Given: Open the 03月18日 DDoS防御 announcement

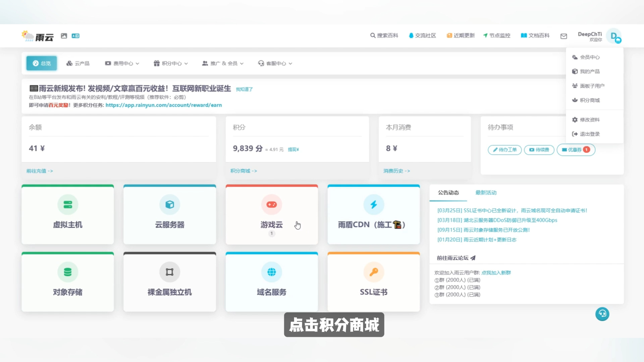Looking at the screenshot, I should coord(497,220).
